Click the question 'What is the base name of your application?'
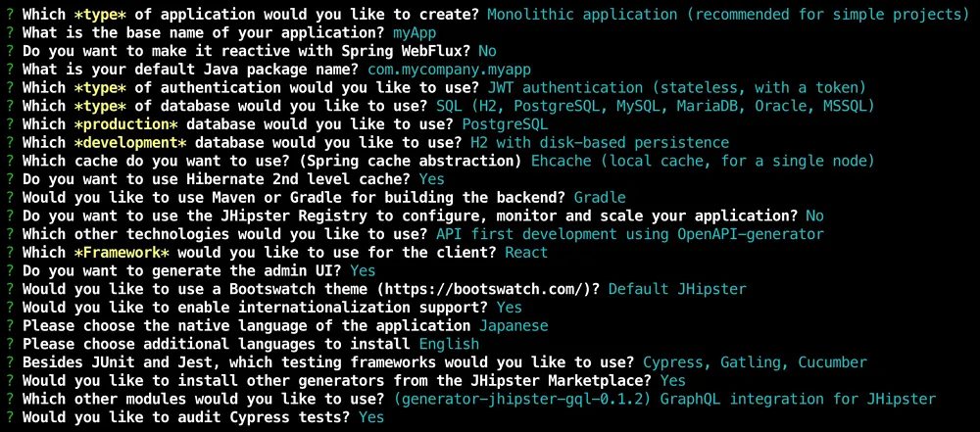Viewport: 980px width, 432px height. coord(205,32)
